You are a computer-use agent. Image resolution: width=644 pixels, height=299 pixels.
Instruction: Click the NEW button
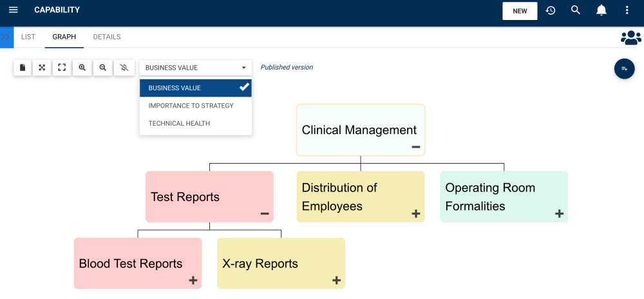[x=520, y=11]
